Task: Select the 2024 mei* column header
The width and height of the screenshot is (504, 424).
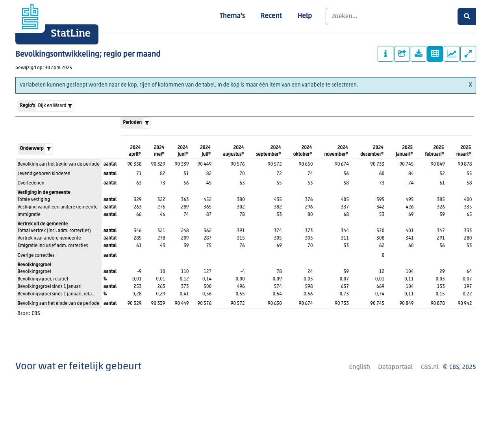Action: tap(159, 151)
